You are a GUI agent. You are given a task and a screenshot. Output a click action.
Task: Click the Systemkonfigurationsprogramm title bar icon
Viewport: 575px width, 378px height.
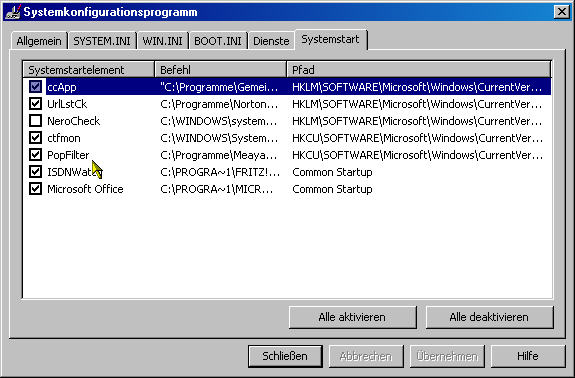(x=12, y=12)
